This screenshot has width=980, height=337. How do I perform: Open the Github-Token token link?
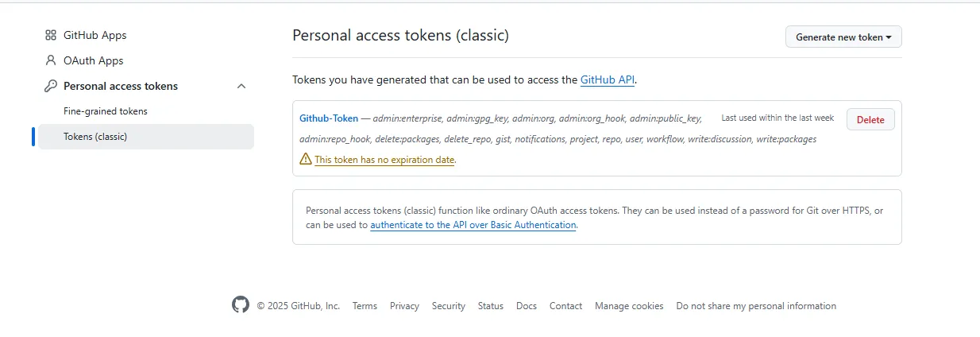pyautogui.click(x=329, y=118)
